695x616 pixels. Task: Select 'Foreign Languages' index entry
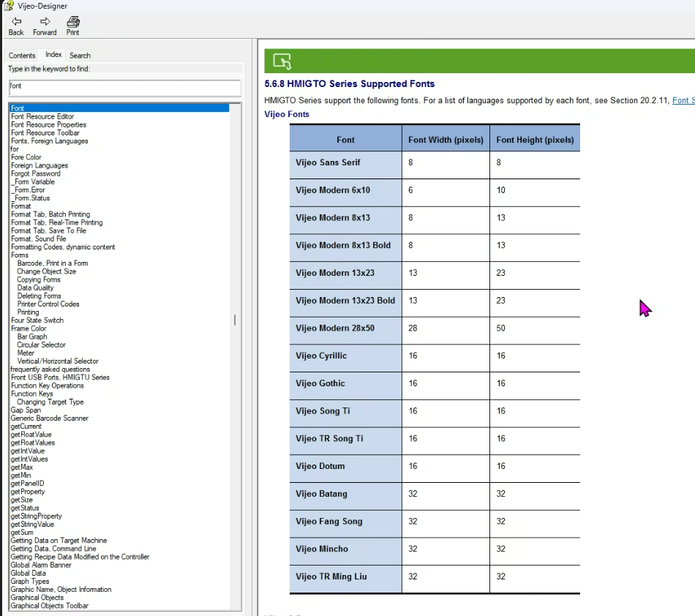click(40, 165)
